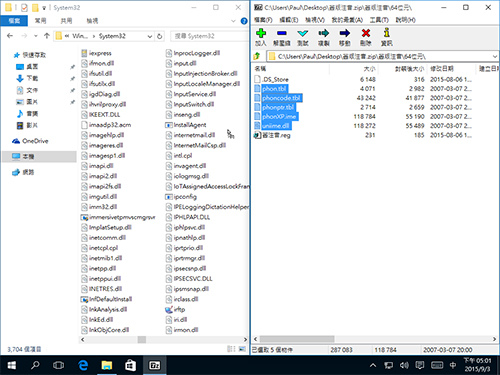This screenshot has height=375, width=500.
Task: Open the Help menu (H) in 7-Zip
Action: click(405, 20)
